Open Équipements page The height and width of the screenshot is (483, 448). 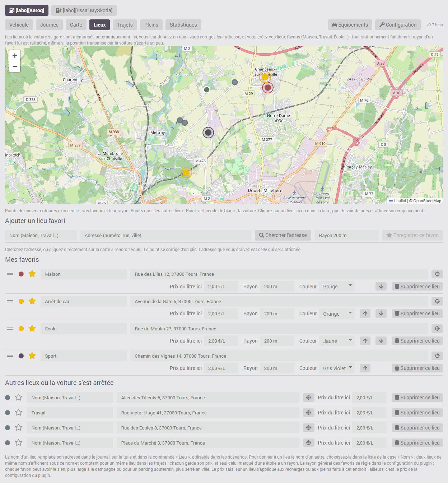point(350,25)
